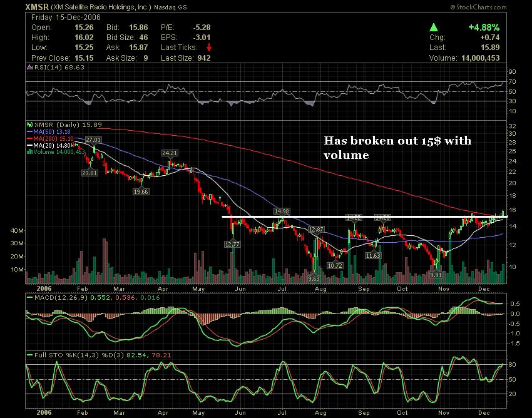Click the 'XMSR (Daily) 15.89' chart label
Screen dimensions: 532x418
click(68, 125)
